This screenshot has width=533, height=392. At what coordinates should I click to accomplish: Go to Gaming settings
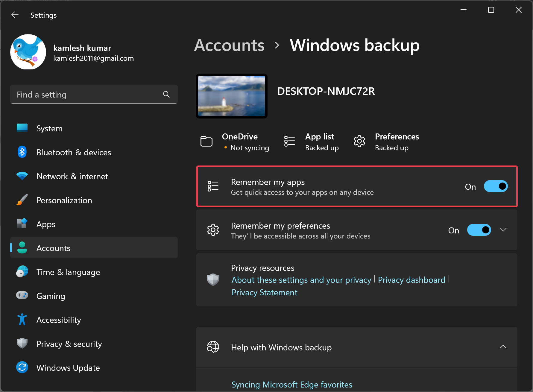[94, 296]
